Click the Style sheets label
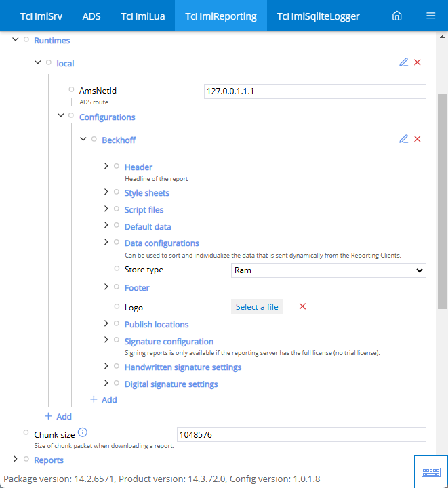Image resolution: width=448 pixels, height=488 pixels. coord(147,193)
